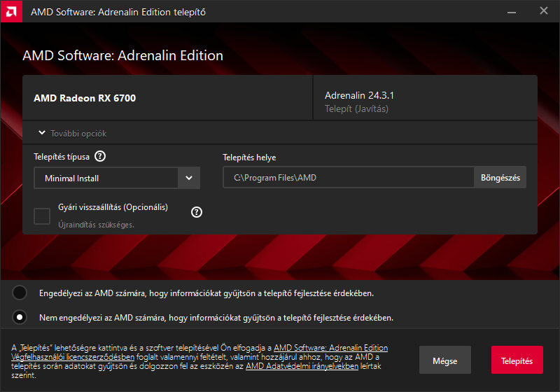
Task: Click the AMD Radeon RX 6700 label
Action: tap(85, 98)
